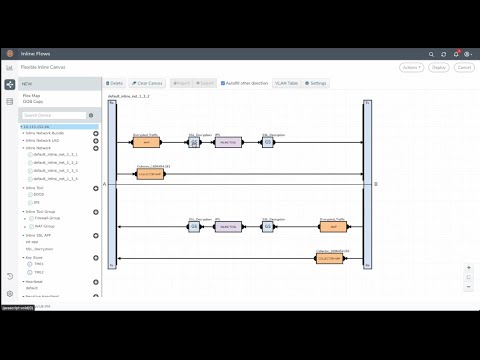Click the Cancel button
The image size is (480, 360).
click(464, 67)
